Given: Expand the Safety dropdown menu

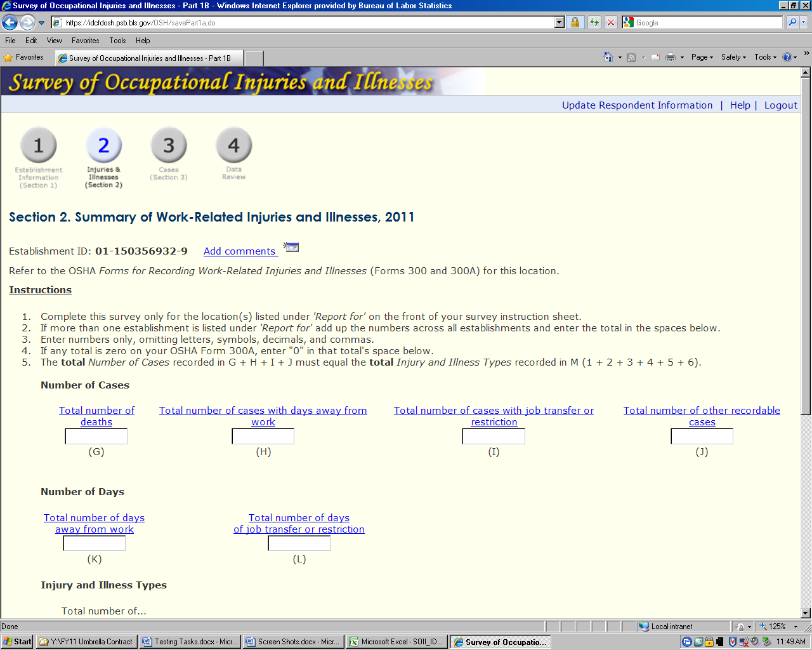Looking at the screenshot, I should point(733,57).
